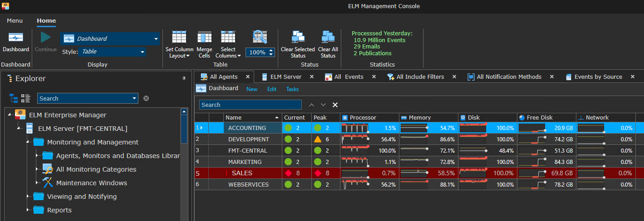
Task: Click the Explorer list view icon
Action: coord(25,98)
